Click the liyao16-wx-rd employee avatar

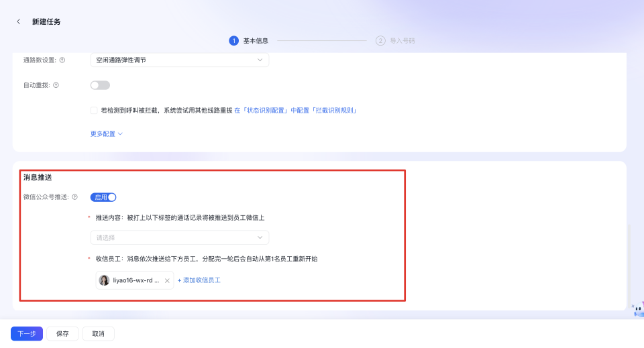(x=104, y=280)
